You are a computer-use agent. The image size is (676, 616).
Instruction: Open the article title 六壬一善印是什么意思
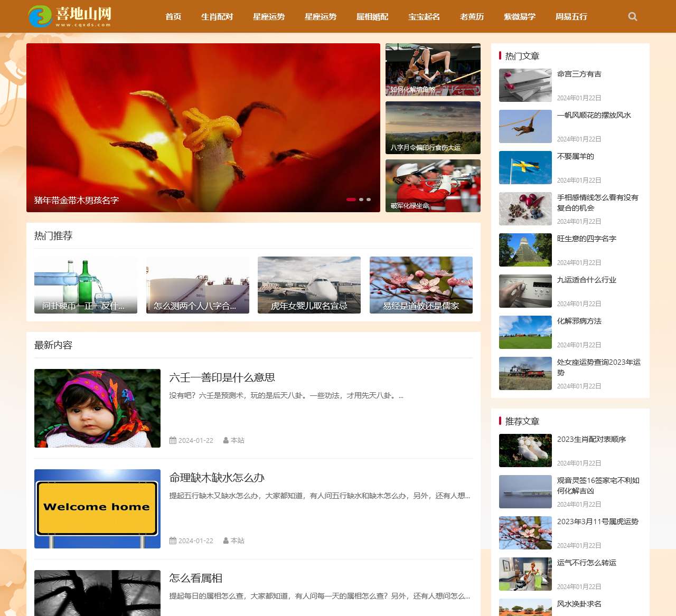tap(222, 377)
